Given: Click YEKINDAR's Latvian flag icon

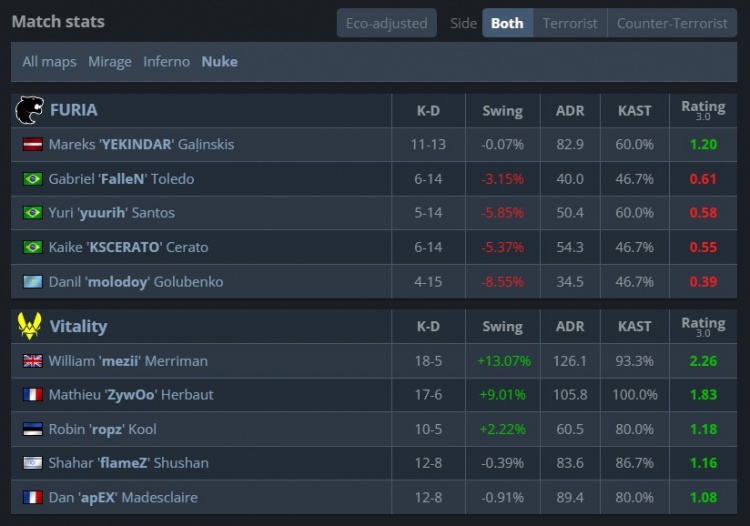Looking at the screenshot, I should (32, 145).
